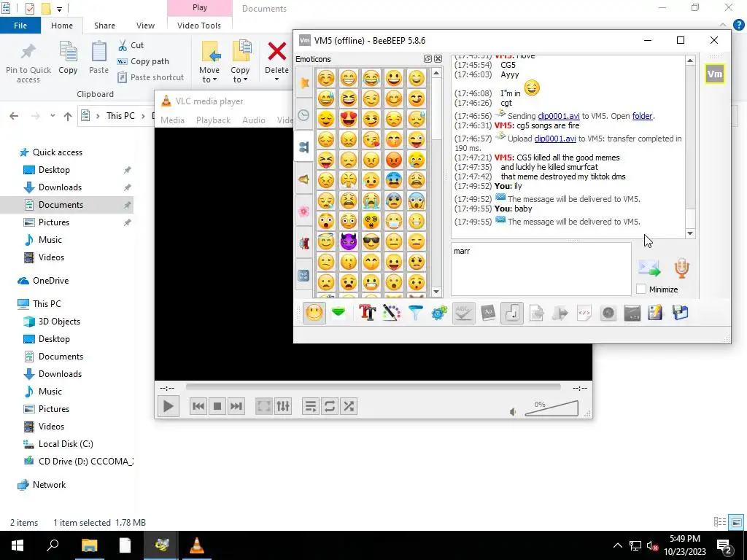
Task: Open the Delete dropdown arrow in Explorer ribbon
Action: 276,79
